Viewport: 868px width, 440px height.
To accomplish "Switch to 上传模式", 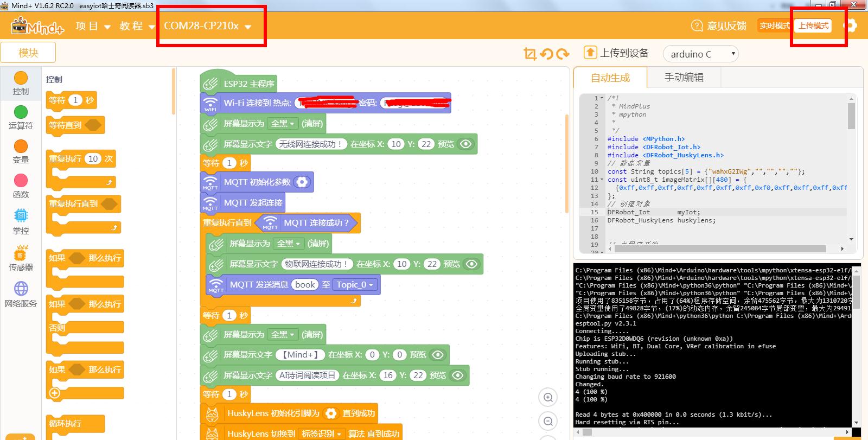I will coord(813,25).
